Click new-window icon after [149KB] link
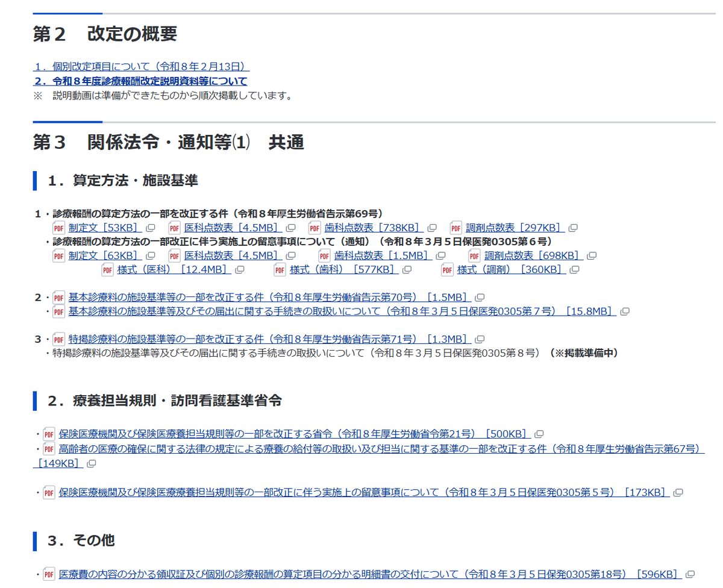The height and width of the screenshot is (588, 723). pos(92,464)
